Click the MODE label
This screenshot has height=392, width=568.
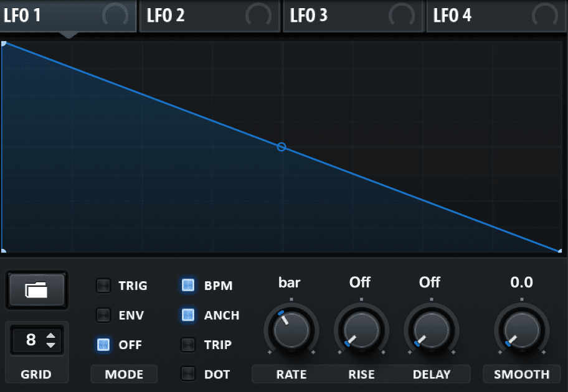[x=124, y=374]
